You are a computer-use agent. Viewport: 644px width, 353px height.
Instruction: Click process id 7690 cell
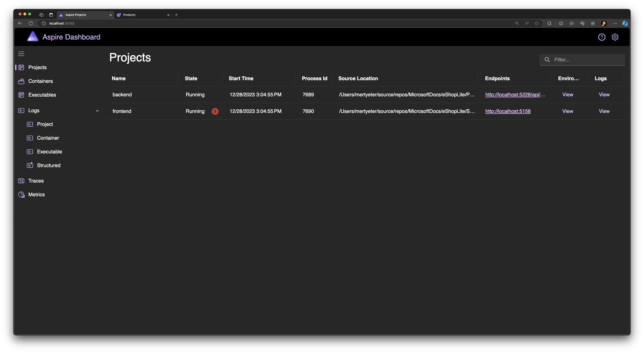308,111
